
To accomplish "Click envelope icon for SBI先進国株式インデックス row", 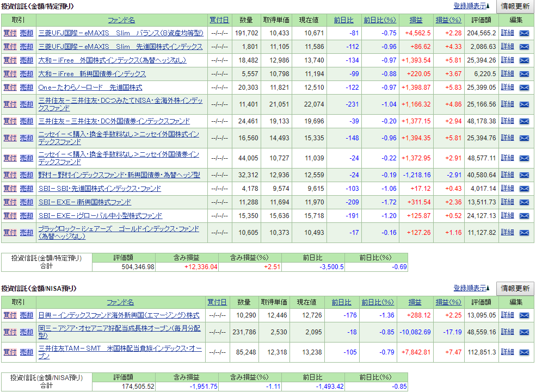I will (x=524, y=189).
